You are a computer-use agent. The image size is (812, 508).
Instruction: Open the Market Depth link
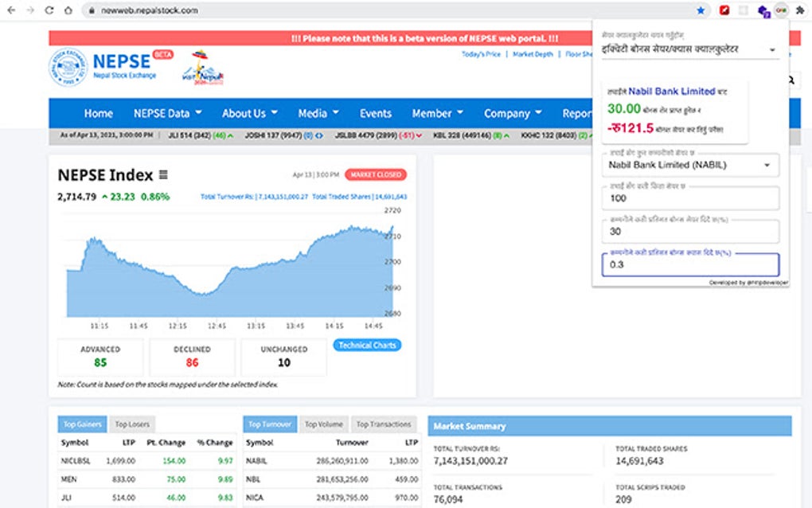tap(533, 54)
